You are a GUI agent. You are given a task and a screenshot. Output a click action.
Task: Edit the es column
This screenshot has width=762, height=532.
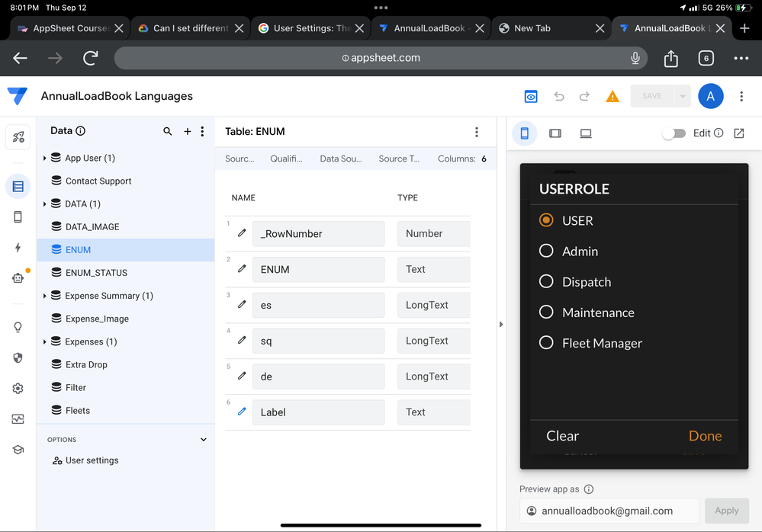coord(242,304)
